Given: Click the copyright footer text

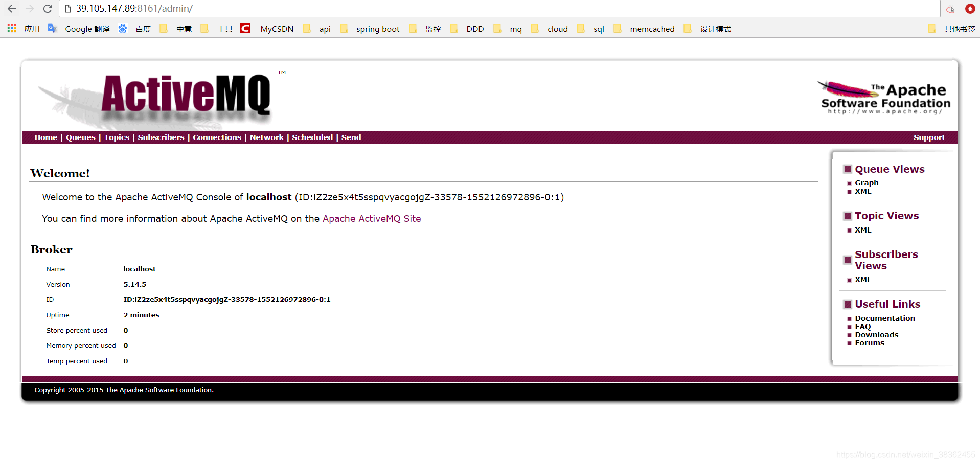Looking at the screenshot, I should click(x=124, y=390).
